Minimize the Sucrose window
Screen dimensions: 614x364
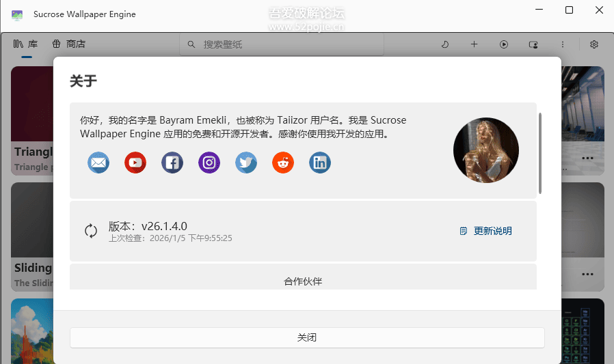[x=539, y=10]
